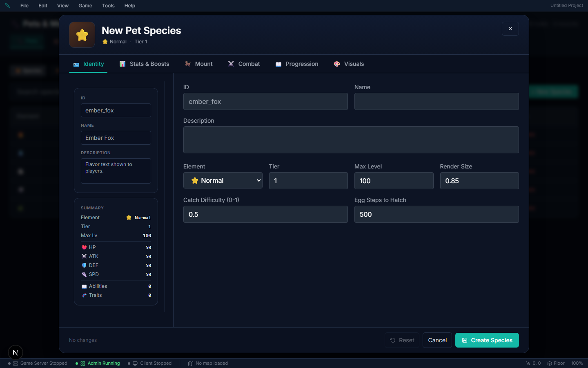The height and width of the screenshot is (368, 588).
Task: Switch to the Mount tab
Action: [198, 64]
